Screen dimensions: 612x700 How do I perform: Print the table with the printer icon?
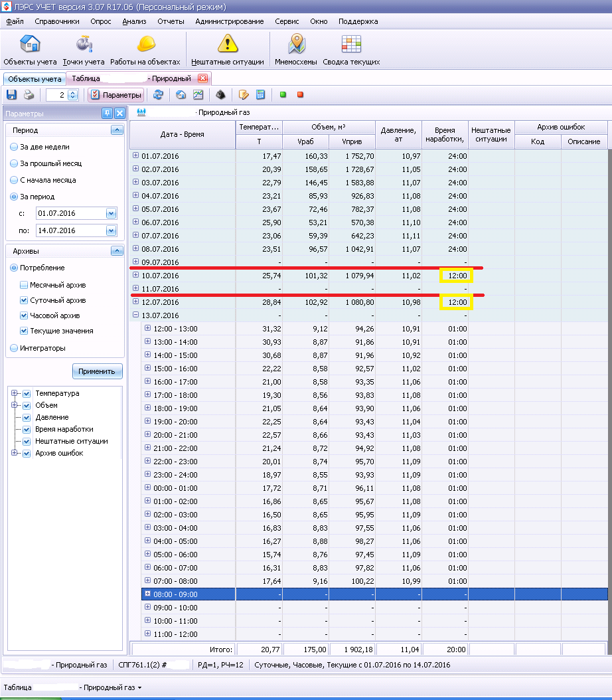click(x=29, y=95)
